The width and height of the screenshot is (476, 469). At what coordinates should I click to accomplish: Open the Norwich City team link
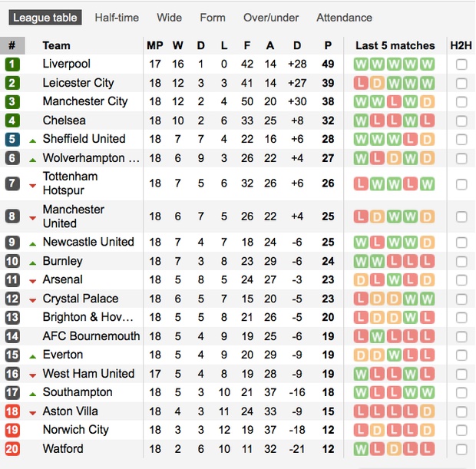pyautogui.click(x=76, y=430)
